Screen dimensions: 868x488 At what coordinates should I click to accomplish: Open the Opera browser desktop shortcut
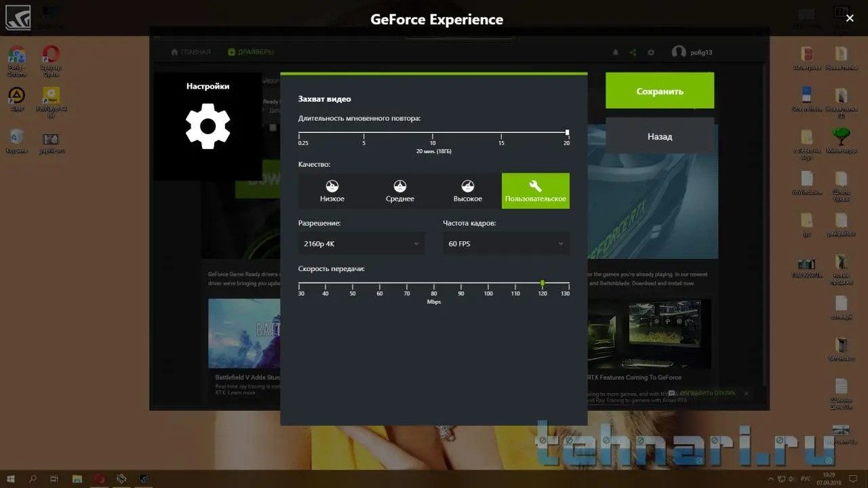(51, 59)
